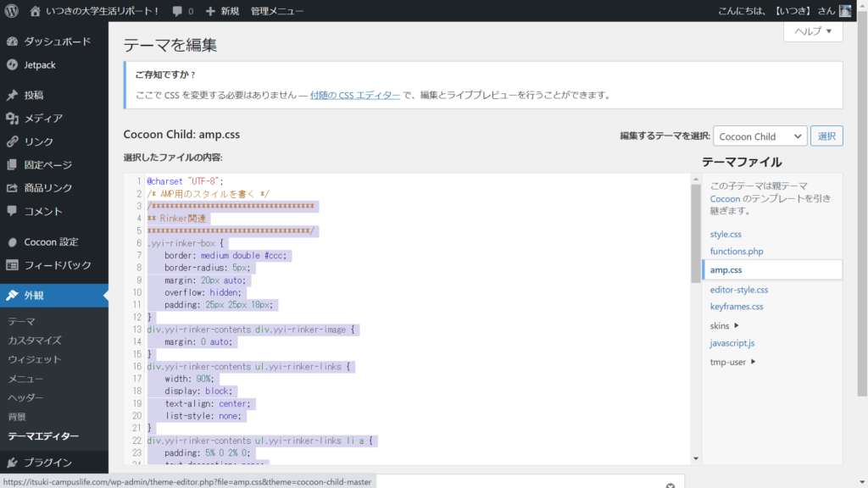Click the code editor scrollbar thumb

(696, 234)
